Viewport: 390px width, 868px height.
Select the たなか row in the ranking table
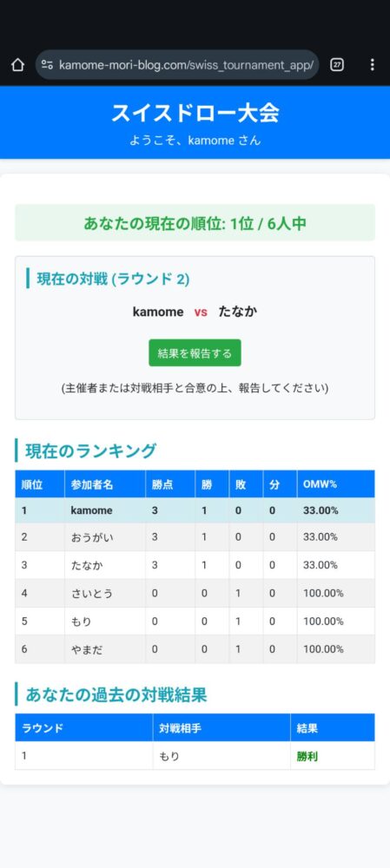click(195, 565)
